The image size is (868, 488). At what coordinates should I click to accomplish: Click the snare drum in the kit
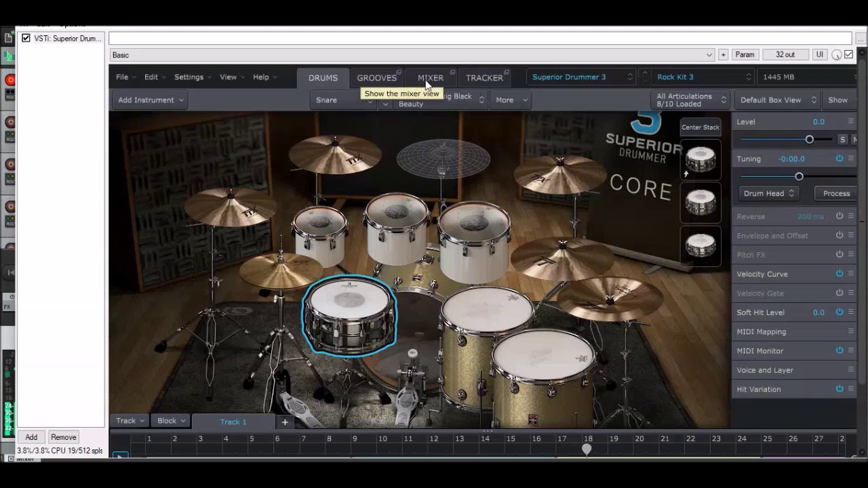(349, 315)
